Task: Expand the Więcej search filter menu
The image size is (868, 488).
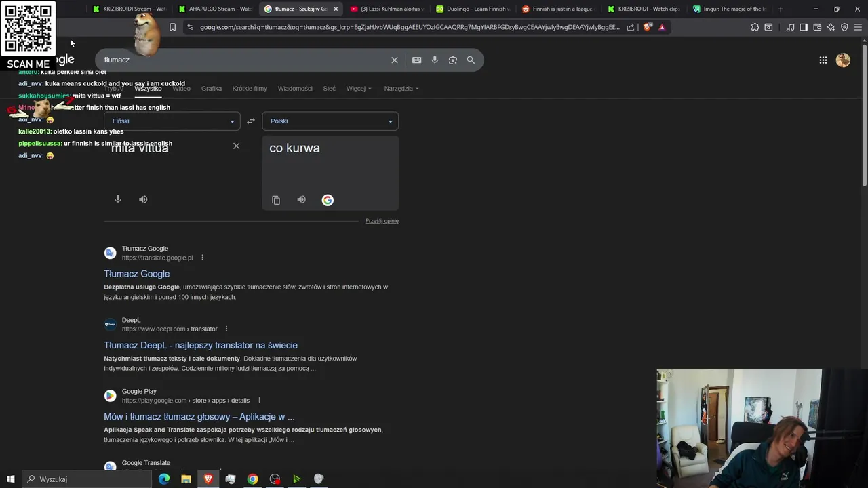Action: 359,88
